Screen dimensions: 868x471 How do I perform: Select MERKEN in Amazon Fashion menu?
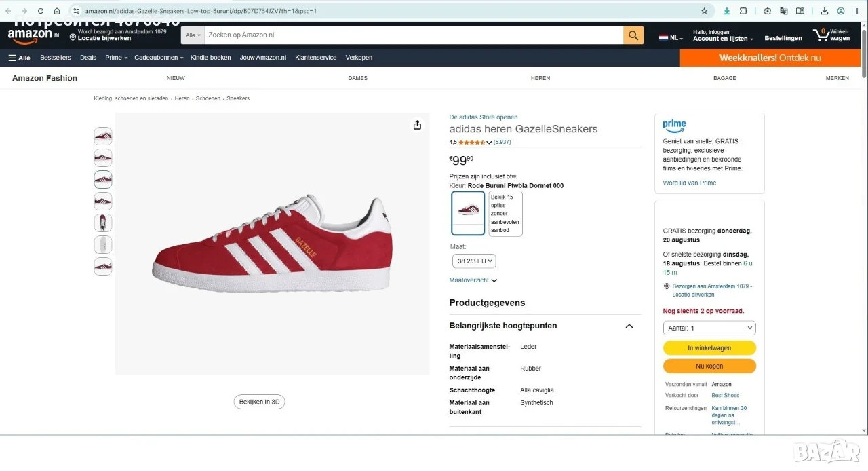point(837,78)
